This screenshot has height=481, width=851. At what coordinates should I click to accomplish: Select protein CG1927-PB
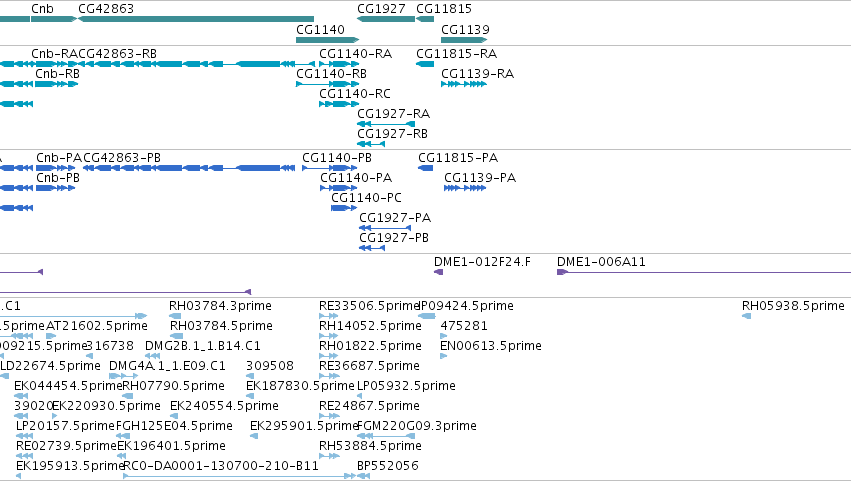tap(372, 248)
